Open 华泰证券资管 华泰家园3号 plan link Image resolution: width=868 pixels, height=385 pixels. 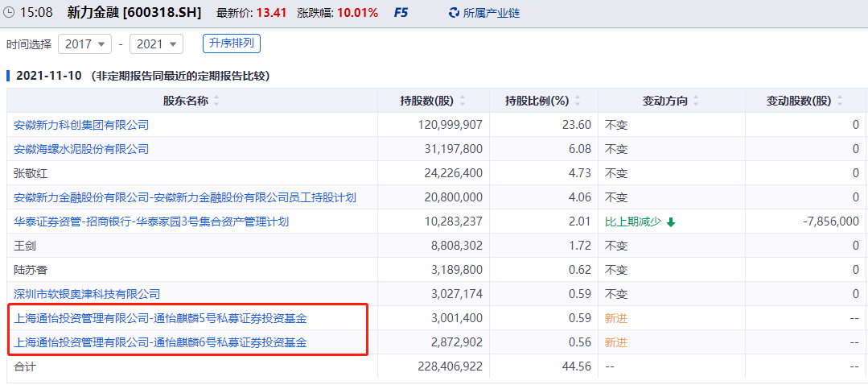(151, 221)
